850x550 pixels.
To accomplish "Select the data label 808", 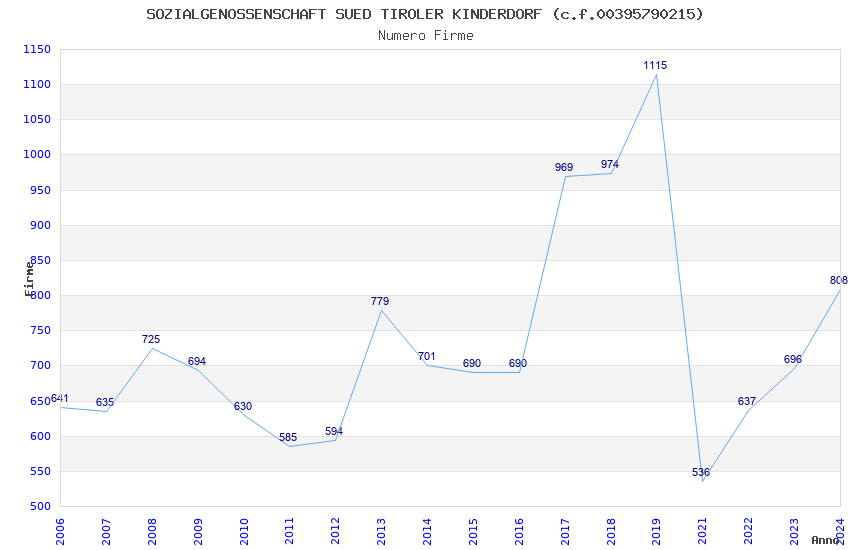I will click(x=839, y=281).
